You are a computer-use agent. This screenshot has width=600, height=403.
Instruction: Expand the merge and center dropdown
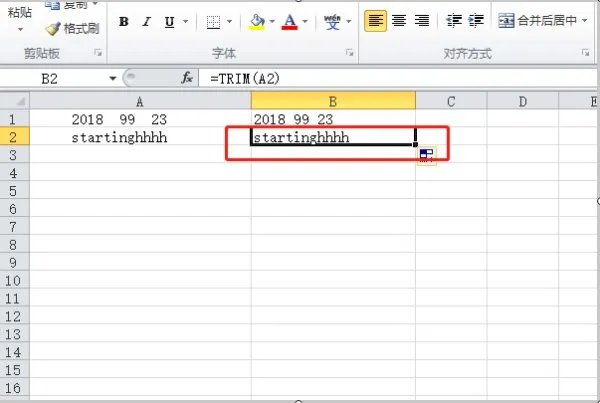tap(584, 21)
